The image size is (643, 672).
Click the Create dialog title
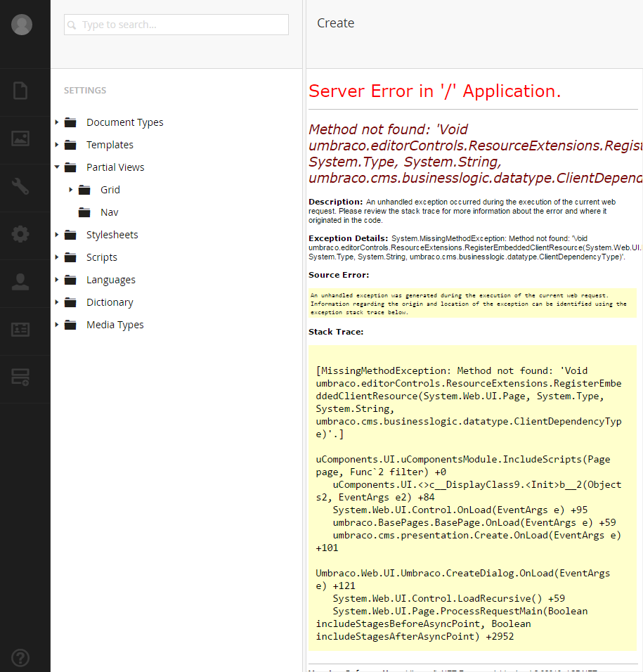pos(335,23)
